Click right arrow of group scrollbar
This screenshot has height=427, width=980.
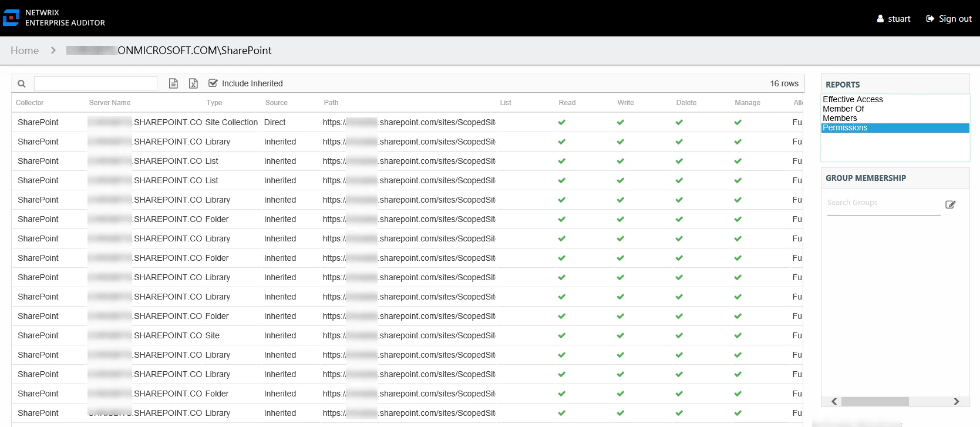957,401
